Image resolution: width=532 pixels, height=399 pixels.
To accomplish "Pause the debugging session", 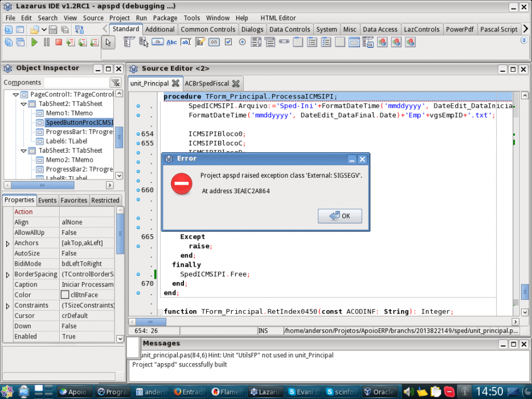I will tap(47, 42).
